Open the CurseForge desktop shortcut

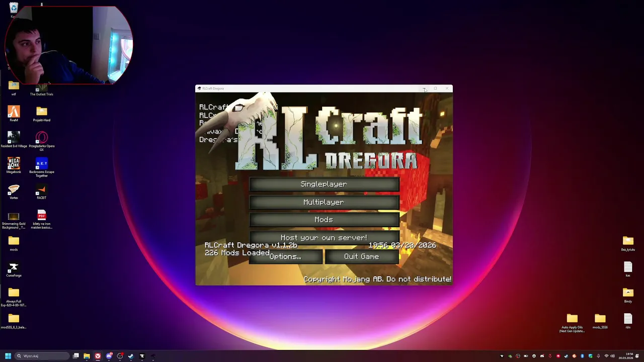(x=14, y=269)
